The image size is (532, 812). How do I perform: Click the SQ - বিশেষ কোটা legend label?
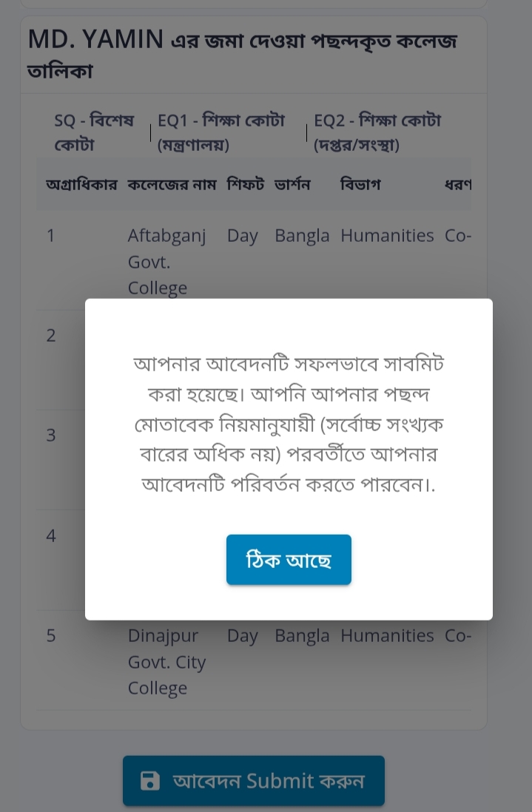pyautogui.click(x=94, y=132)
